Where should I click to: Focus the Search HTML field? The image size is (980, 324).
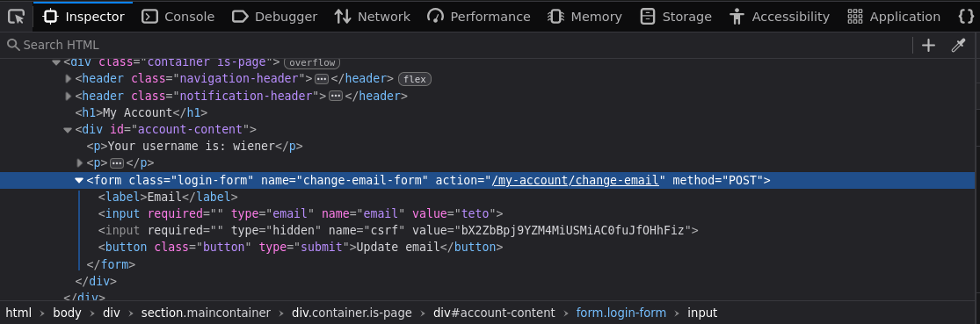[x=456, y=45]
